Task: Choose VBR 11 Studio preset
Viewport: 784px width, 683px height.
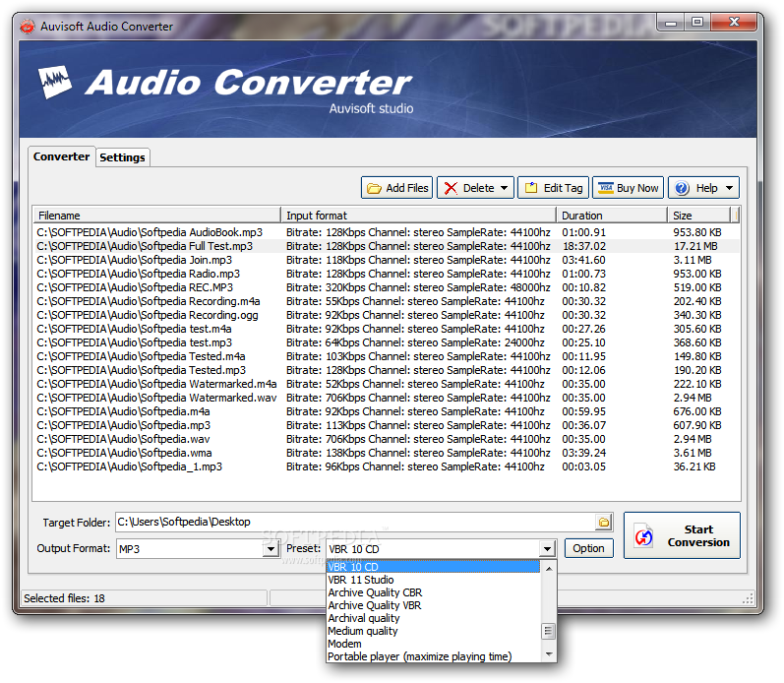Action: point(433,580)
